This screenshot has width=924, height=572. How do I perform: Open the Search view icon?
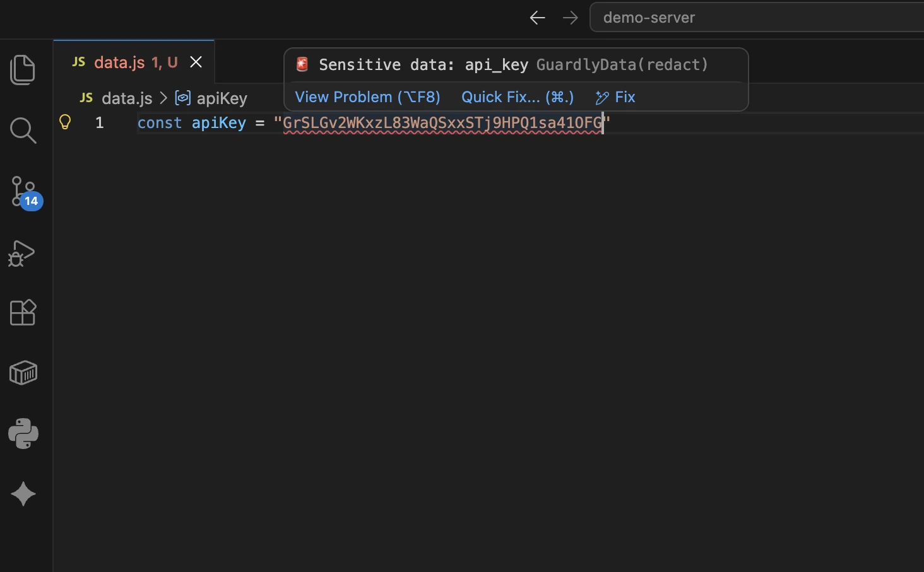23,131
